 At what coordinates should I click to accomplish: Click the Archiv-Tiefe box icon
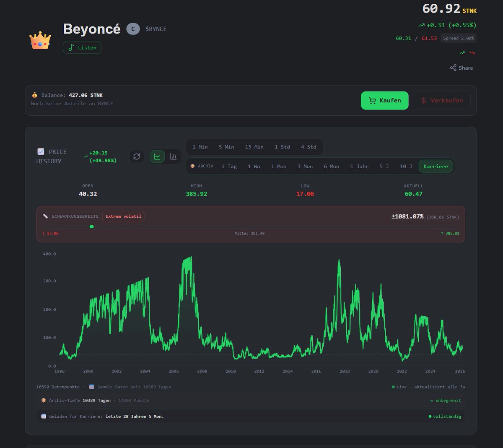[44, 400]
